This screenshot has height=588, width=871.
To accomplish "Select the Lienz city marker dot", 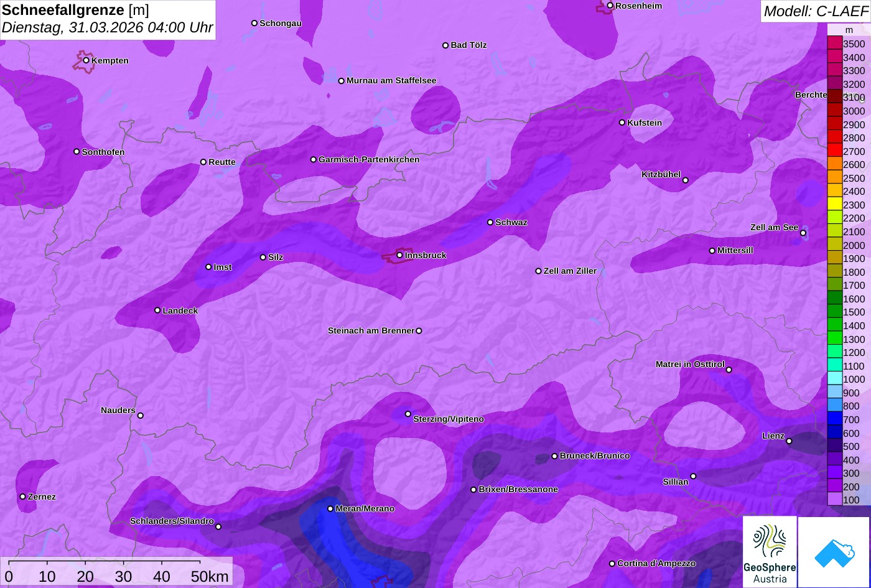I will (x=789, y=441).
